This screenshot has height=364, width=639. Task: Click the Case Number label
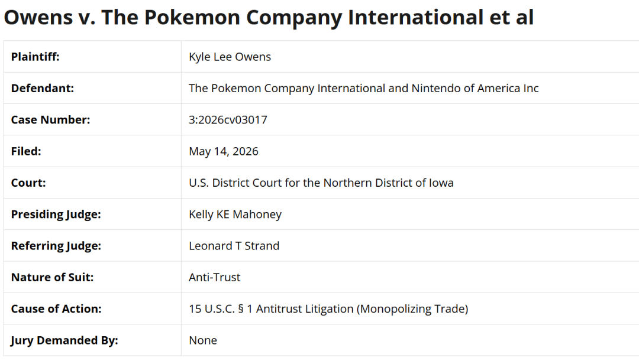pos(50,120)
